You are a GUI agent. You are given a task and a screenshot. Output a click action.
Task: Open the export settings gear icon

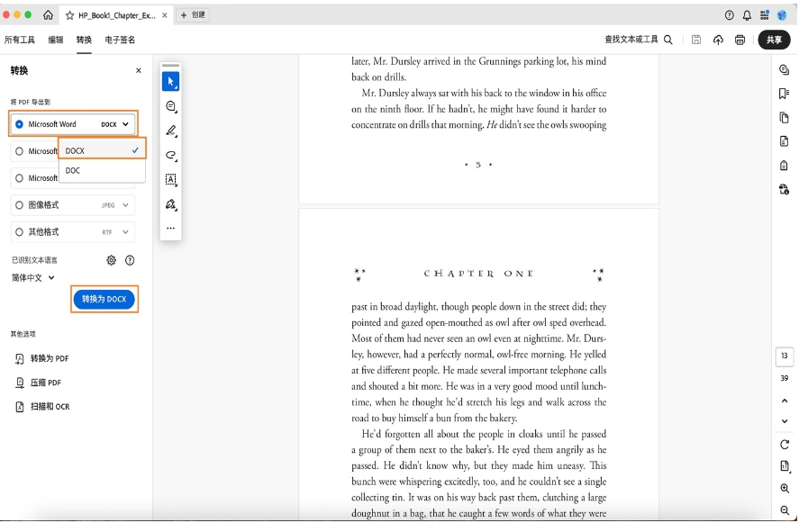112,260
